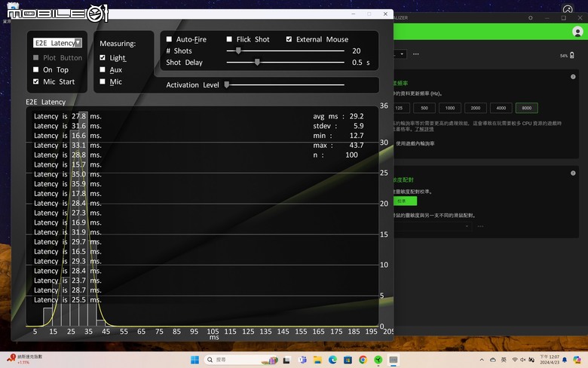Click the green 校準 calibrate button
The width and height of the screenshot is (588, 368).
(x=405, y=201)
